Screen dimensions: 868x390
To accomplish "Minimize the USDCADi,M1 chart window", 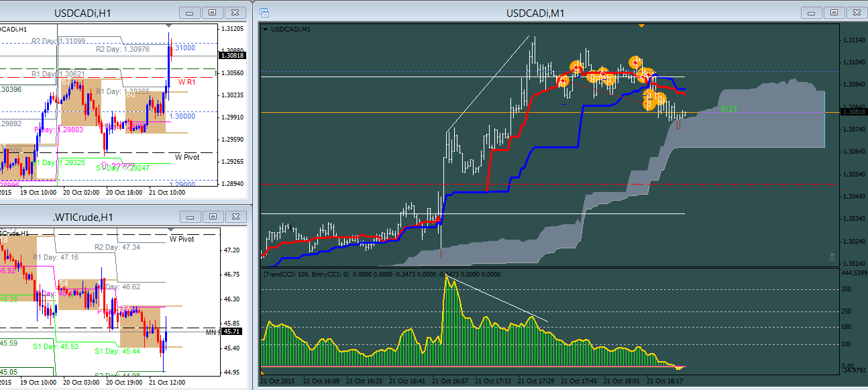I will point(813,12).
